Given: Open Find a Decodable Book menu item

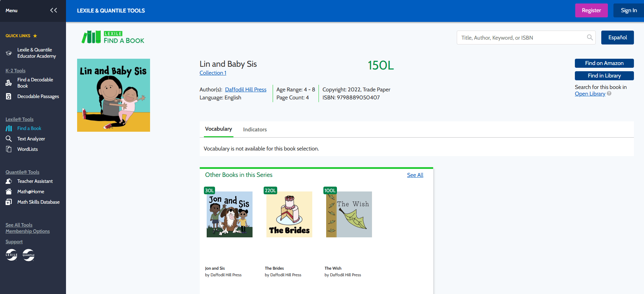Looking at the screenshot, I should coord(35,83).
